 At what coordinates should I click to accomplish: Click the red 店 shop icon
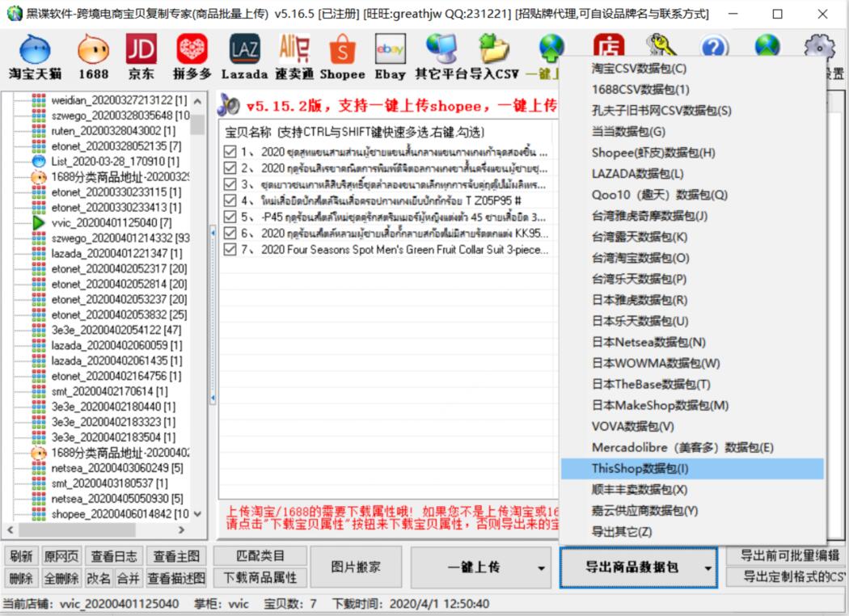[609, 45]
